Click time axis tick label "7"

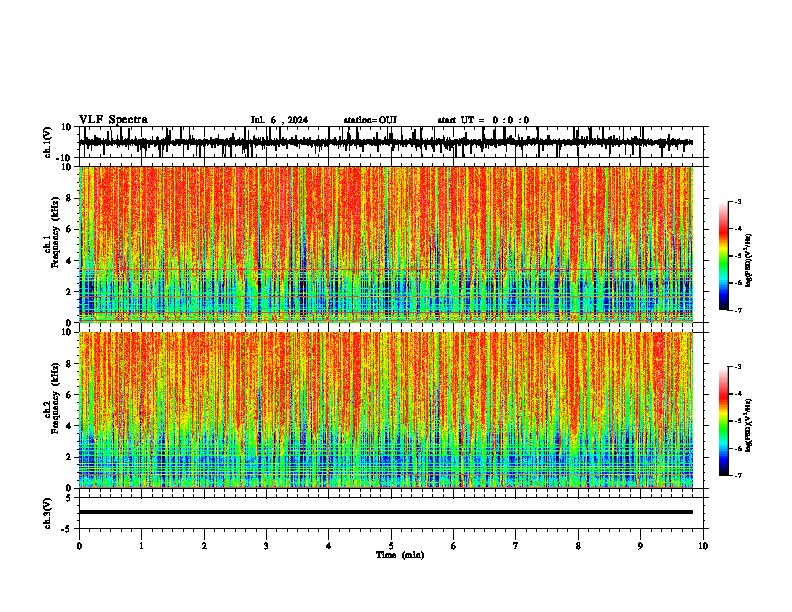click(516, 546)
